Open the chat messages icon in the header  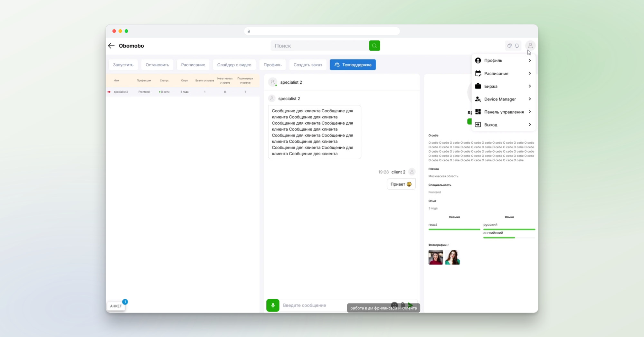509,46
